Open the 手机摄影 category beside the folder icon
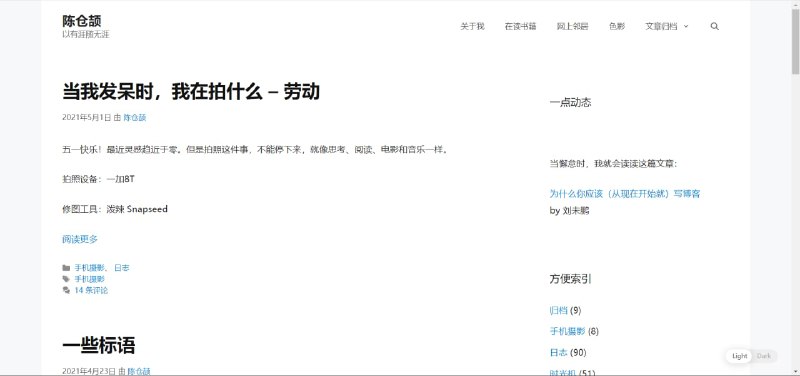This screenshot has width=800, height=376. point(90,268)
